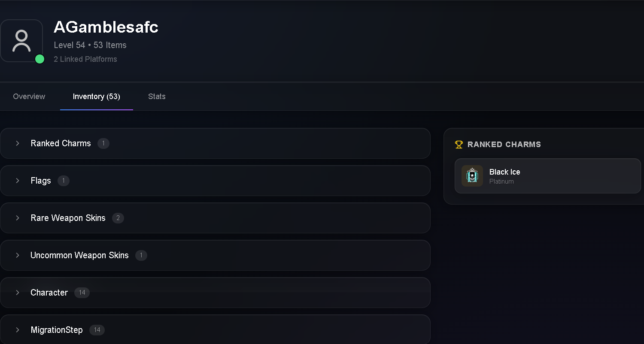Image resolution: width=644 pixels, height=344 pixels.
Task: Click the green online status indicator
Action: (x=39, y=59)
